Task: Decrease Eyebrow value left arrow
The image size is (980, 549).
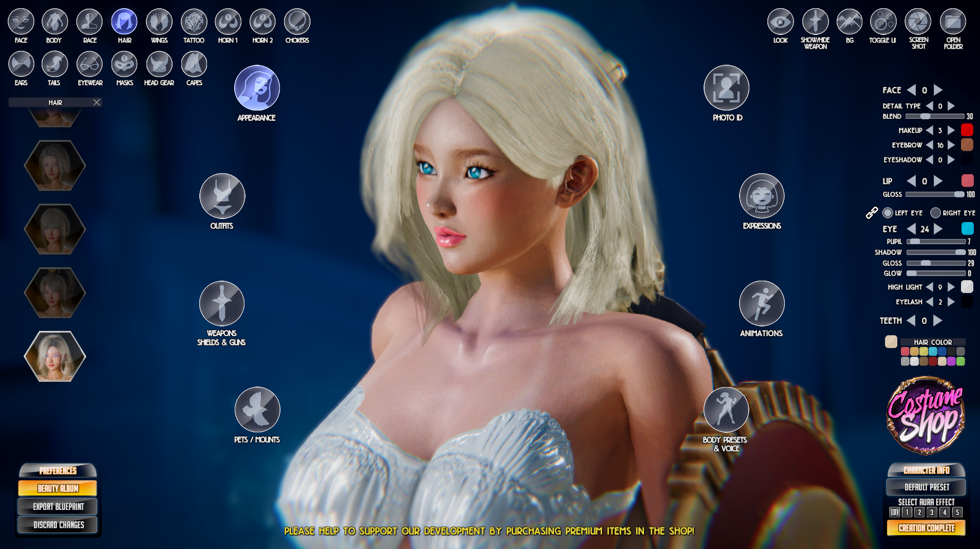Action: (929, 145)
